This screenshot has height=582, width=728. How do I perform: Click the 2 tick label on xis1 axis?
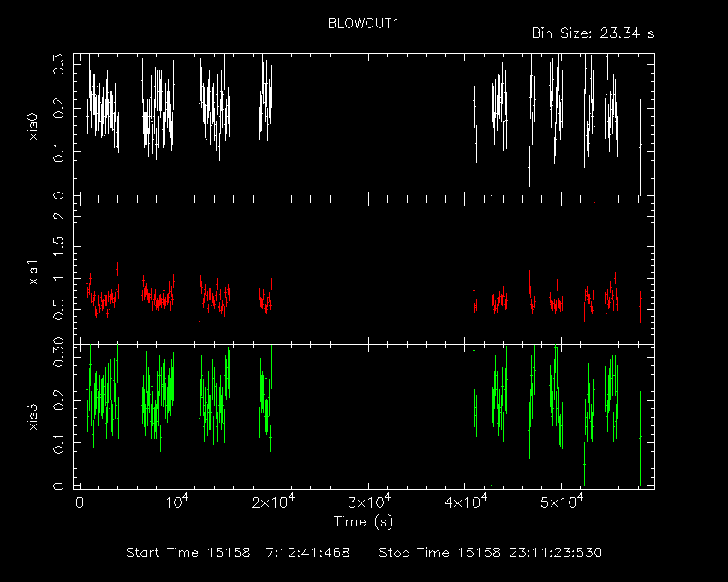58,216
